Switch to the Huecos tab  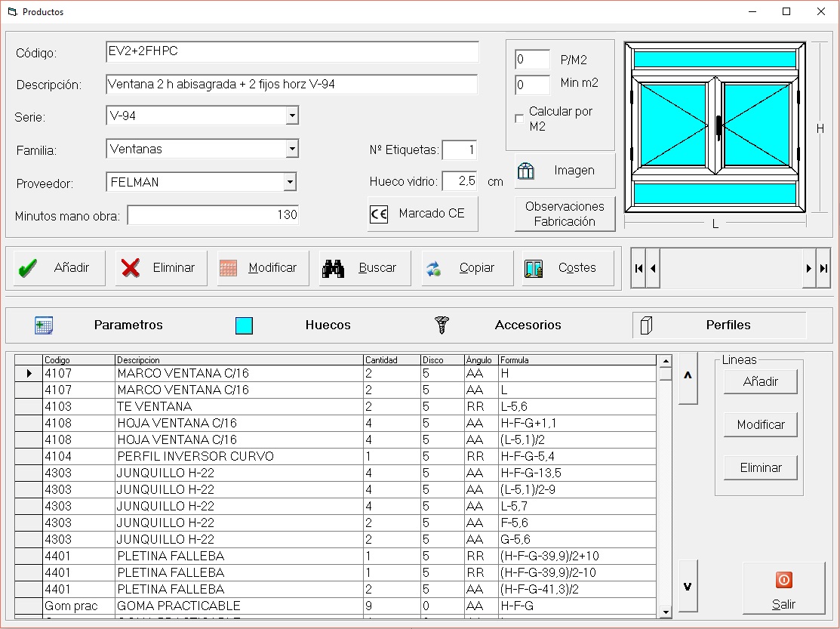point(328,325)
